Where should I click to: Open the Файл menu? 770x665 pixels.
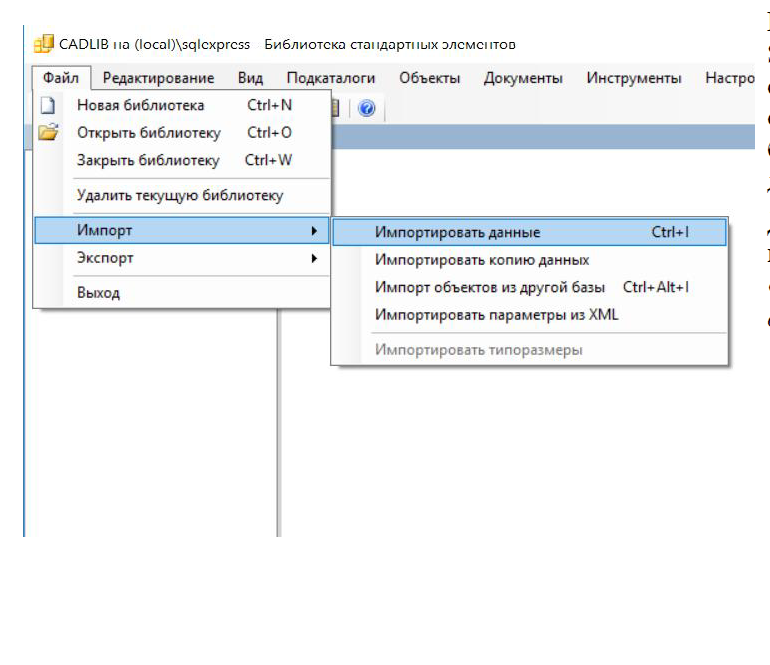pyautogui.click(x=61, y=78)
